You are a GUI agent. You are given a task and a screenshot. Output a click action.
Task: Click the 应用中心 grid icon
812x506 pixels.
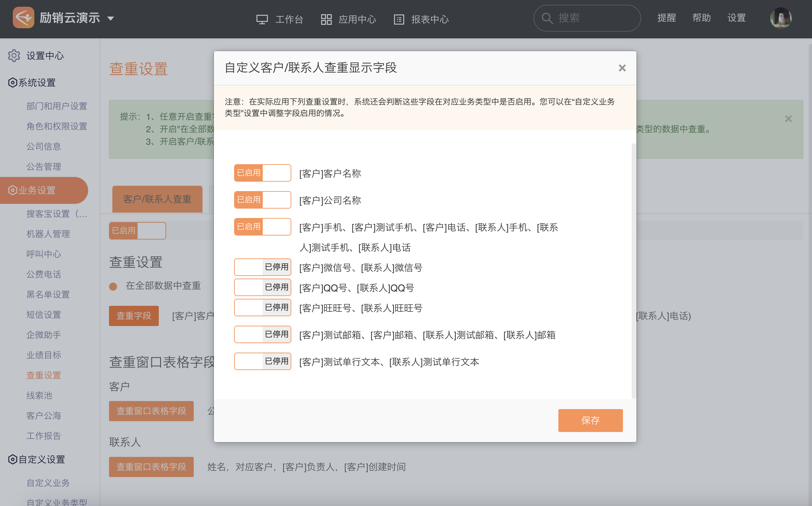coord(326,20)
